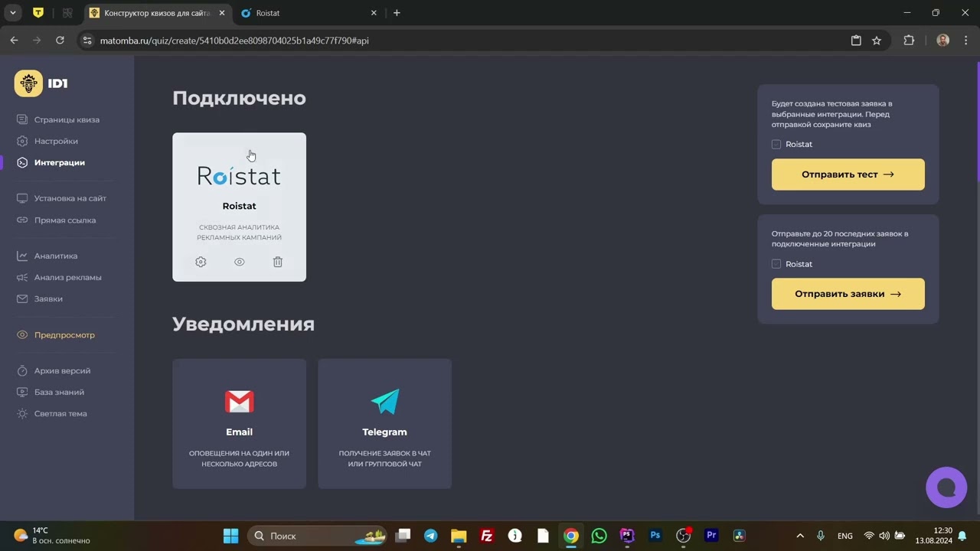This screenshot has width=980, height=551.
Task: Click the ENG language indicator
Action: tap(845, 536)
